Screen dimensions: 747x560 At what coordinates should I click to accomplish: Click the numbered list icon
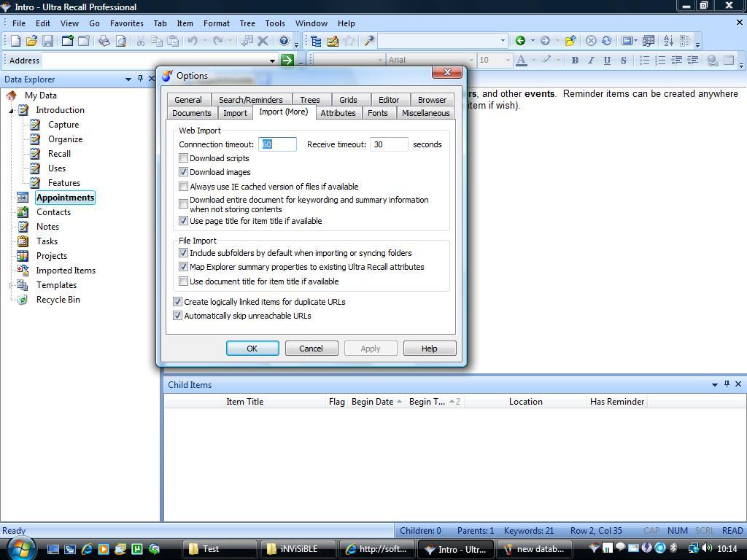point(660,60)
